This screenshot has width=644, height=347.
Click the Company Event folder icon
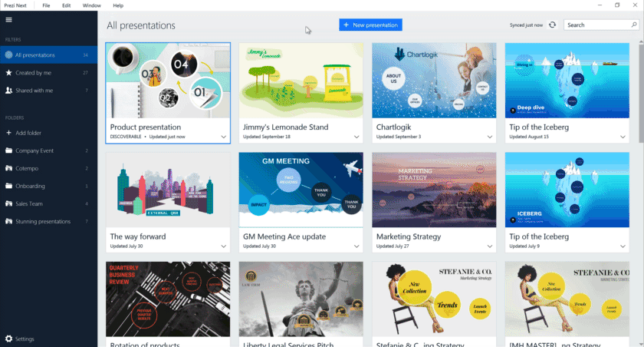[x=8, y=150]
